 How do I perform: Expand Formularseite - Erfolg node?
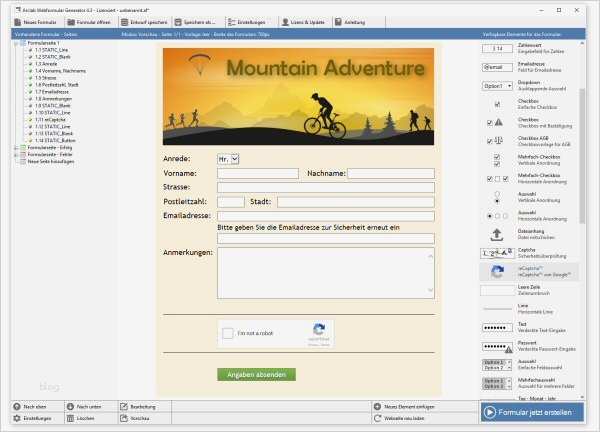(16, 148)
